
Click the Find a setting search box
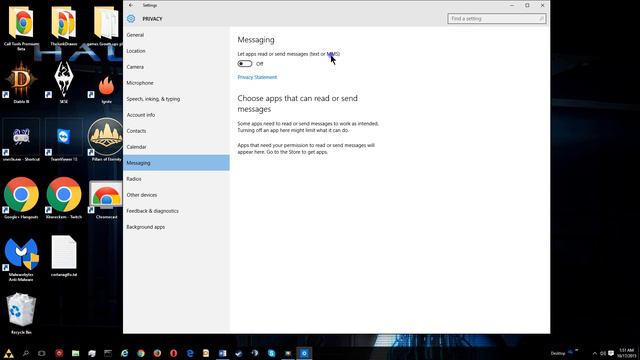(x=497, y=19)
